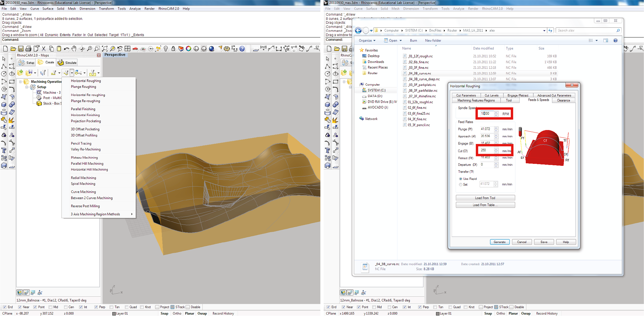The height and width of the screenshot is (316, 644).
Task: Toggle Near osnap checkbox in left window
Action: pyautogui.click(x=20, y=307)
